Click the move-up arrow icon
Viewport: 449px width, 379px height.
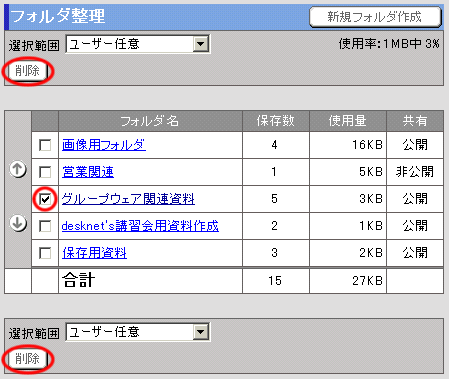coord(18,169)
